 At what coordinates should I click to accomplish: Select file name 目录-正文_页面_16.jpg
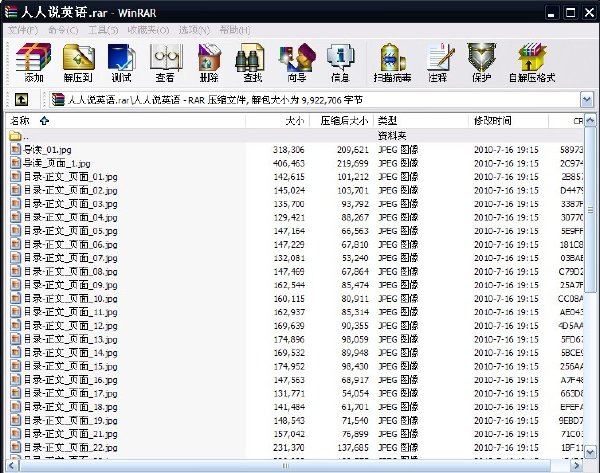[x=70, y=380]
